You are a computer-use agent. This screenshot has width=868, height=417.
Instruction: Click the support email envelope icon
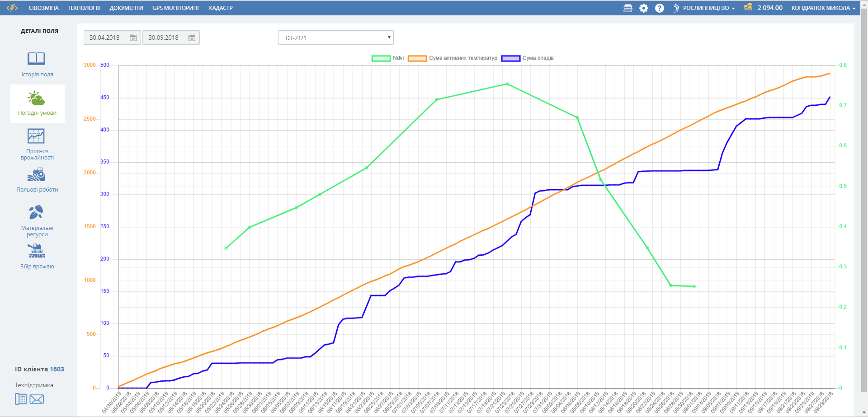point(37,399)
